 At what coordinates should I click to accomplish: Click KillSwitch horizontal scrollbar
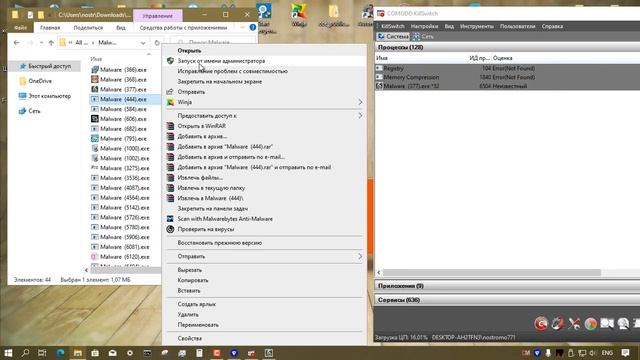491,272
